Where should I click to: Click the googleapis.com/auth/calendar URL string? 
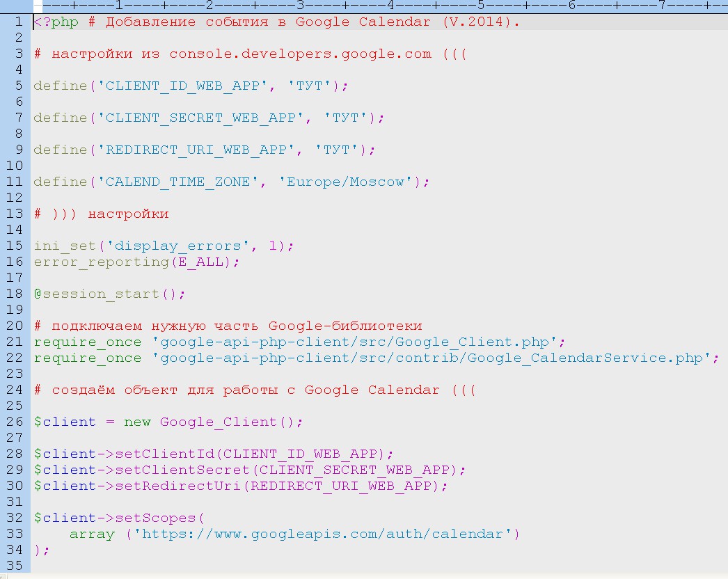click(323, 534)
